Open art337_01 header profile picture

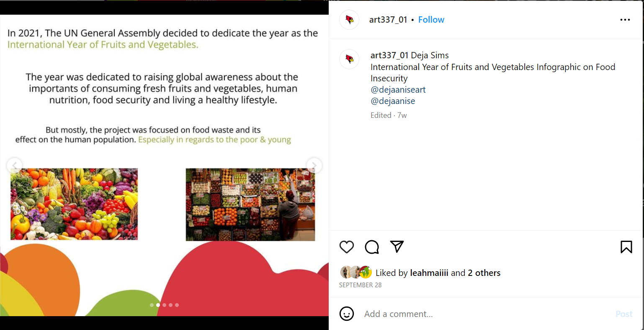pos(349,20)
